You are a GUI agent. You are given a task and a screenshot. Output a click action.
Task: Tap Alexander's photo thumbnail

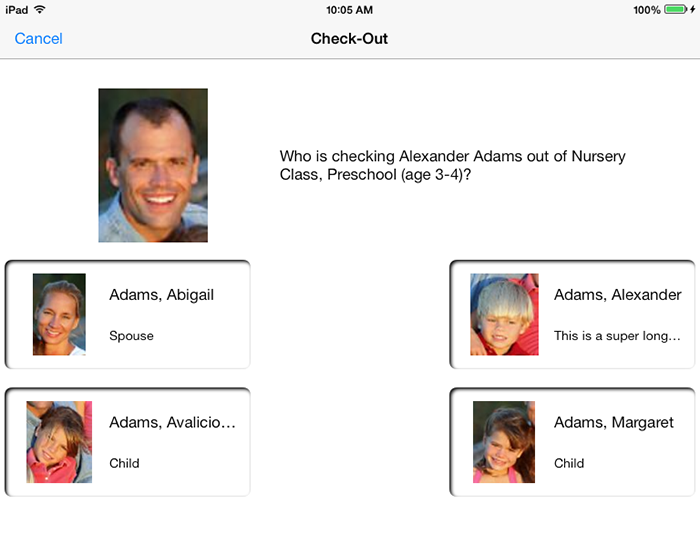504,314
